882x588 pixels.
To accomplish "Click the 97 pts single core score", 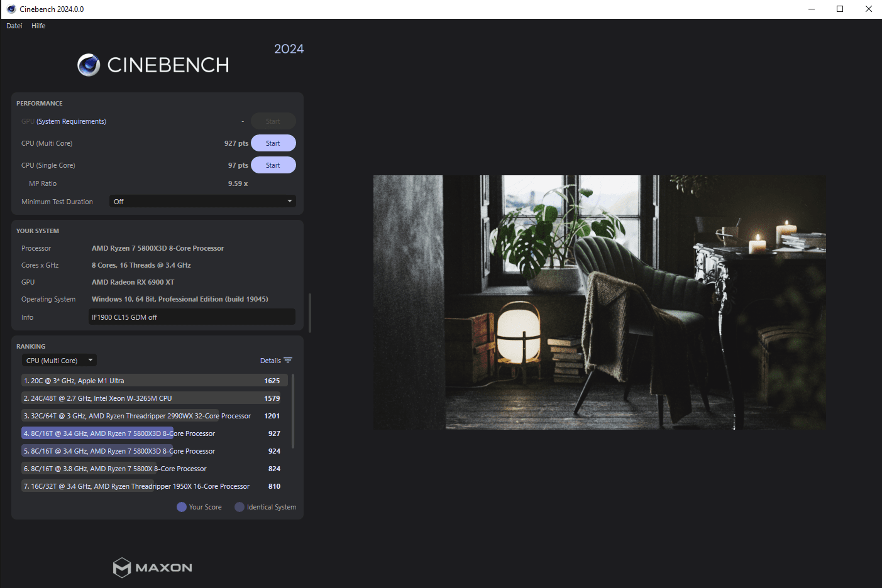I will click(x=238, y=165).
